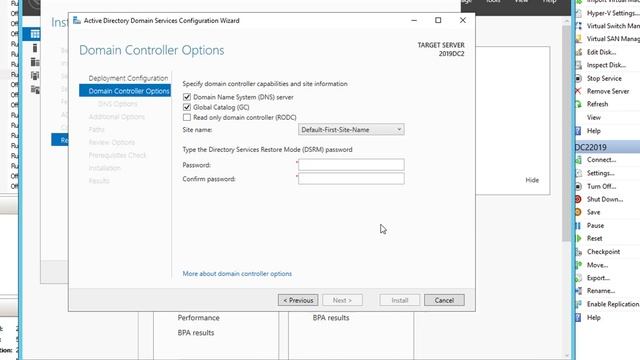Select Local Server icon in Server Manager sidebar
Image resolution: width=640 pixels, height=360 pixels.
click(x=35, y=48)
